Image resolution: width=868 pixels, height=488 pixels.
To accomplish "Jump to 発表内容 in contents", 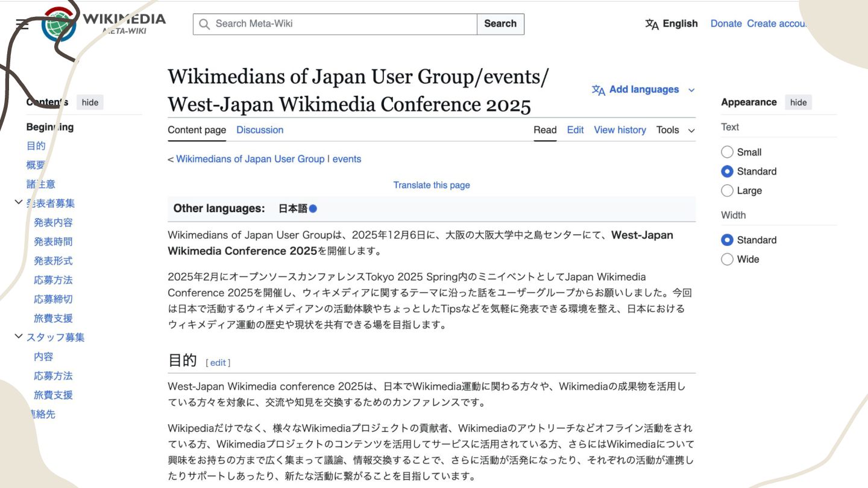I will (53, 223).
